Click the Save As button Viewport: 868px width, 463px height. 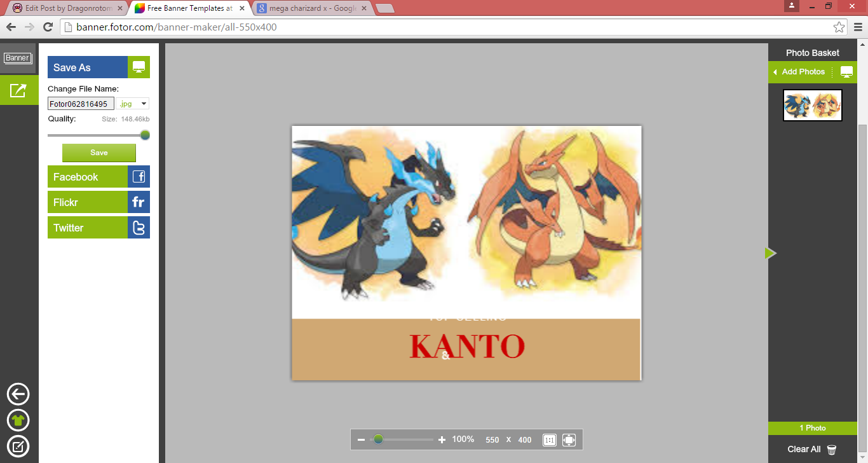coord(88,67)
